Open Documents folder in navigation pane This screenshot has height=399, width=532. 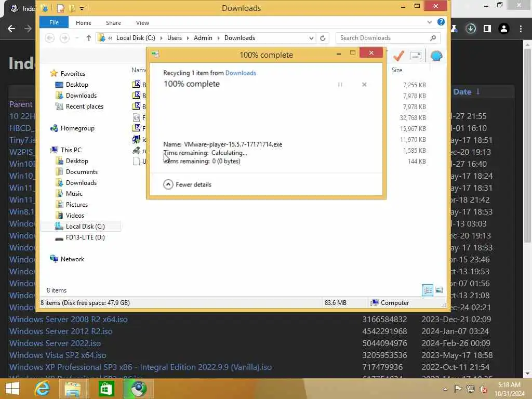[82, 171]
